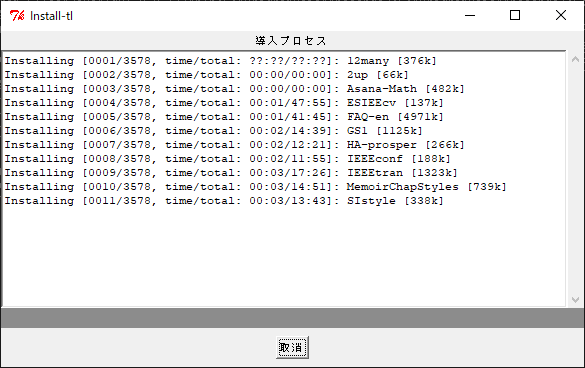Click the scrollbar up arrow
This screenshot has height=368, width=585.
point(575,59)
